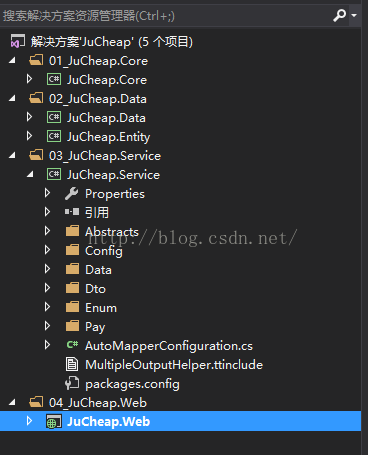Select the Data folder name
This screenshot has width=368, height=455.
point(98,270)
